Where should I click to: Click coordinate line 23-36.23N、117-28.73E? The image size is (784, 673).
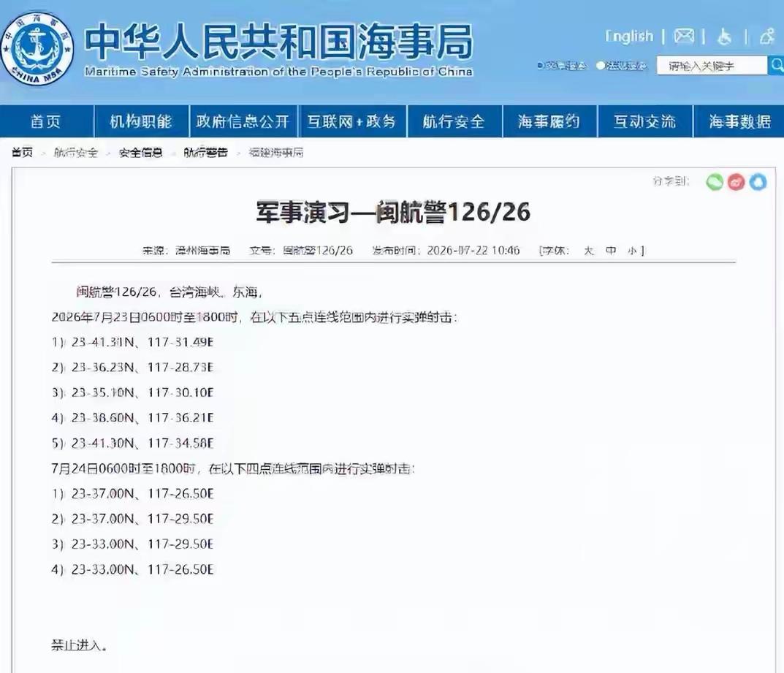[132, 368]
